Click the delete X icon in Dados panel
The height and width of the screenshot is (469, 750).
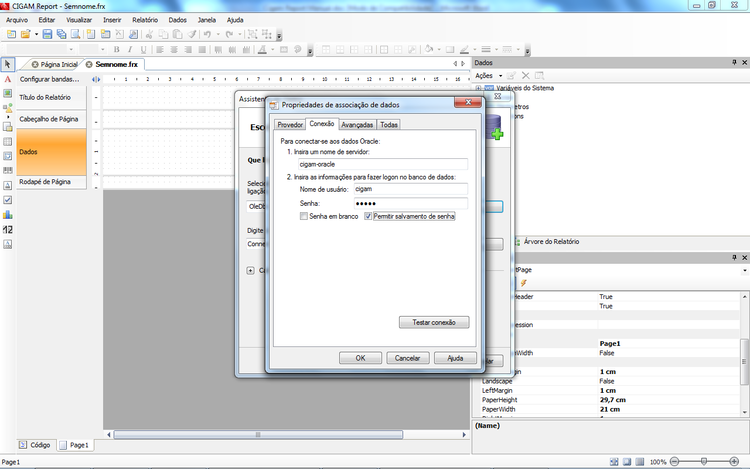(x=525, y=76)
